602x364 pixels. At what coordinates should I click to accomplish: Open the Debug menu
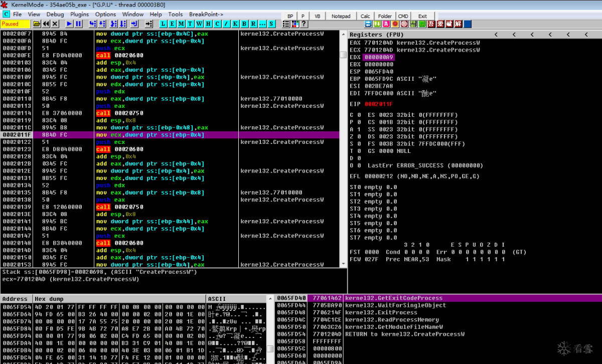click(x=55, y=15)
